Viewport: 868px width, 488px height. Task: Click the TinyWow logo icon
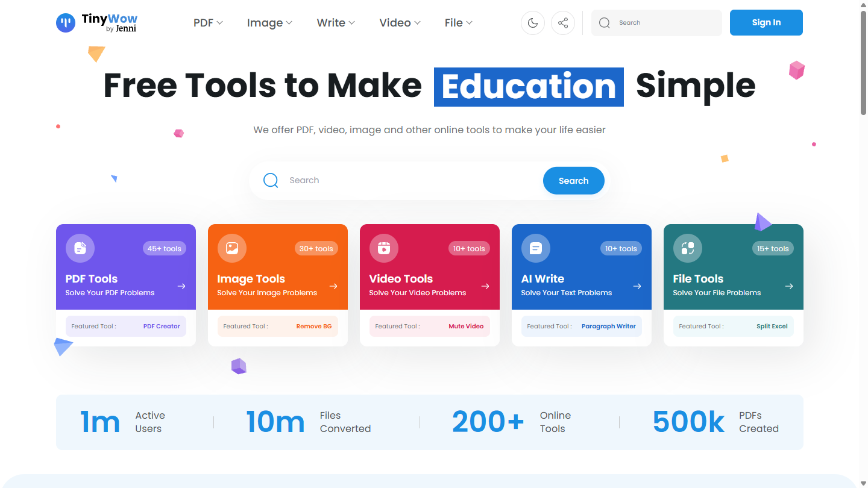coord(66,23)
